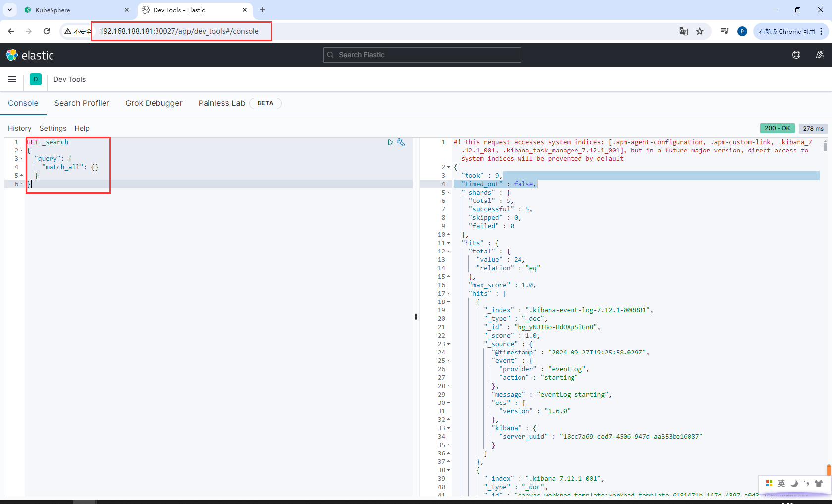Open the Chrome profile avatar
Image resolution: width=832 pixels, height=504 pixels.
coord(742,31)
